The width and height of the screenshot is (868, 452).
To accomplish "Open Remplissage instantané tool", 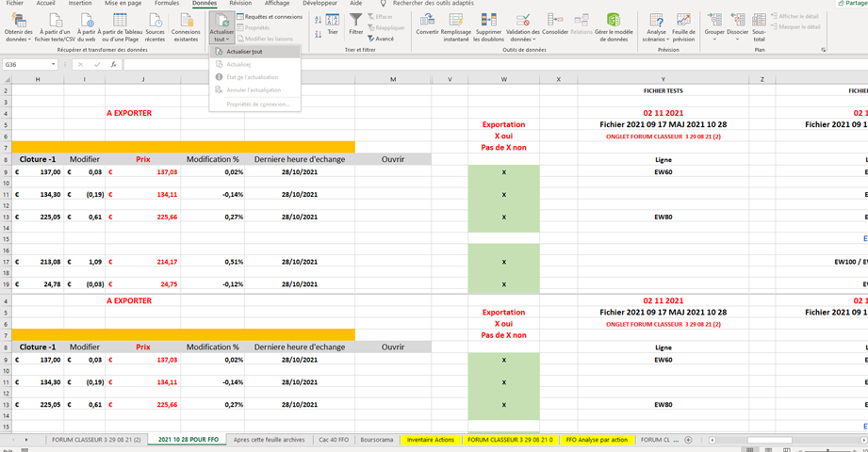I will (x=456, y=21).
